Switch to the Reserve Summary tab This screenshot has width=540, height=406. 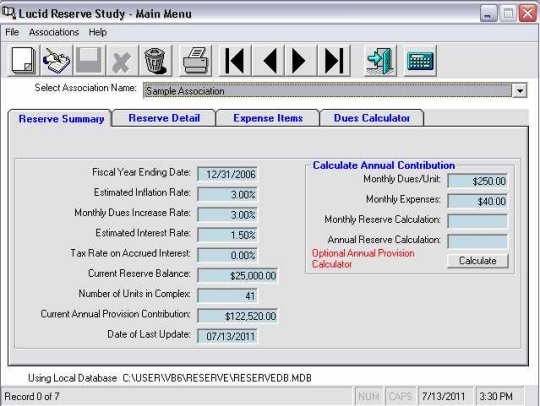[61, 119]
